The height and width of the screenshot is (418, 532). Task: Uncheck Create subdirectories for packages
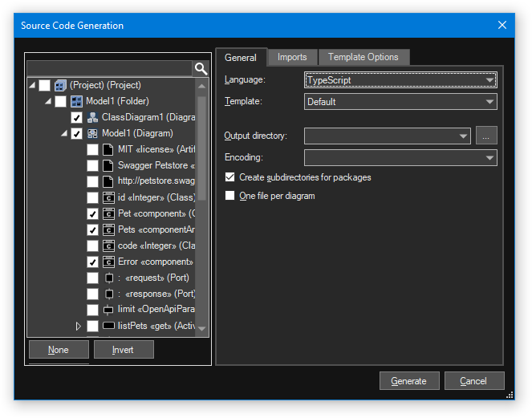(230, 177)
